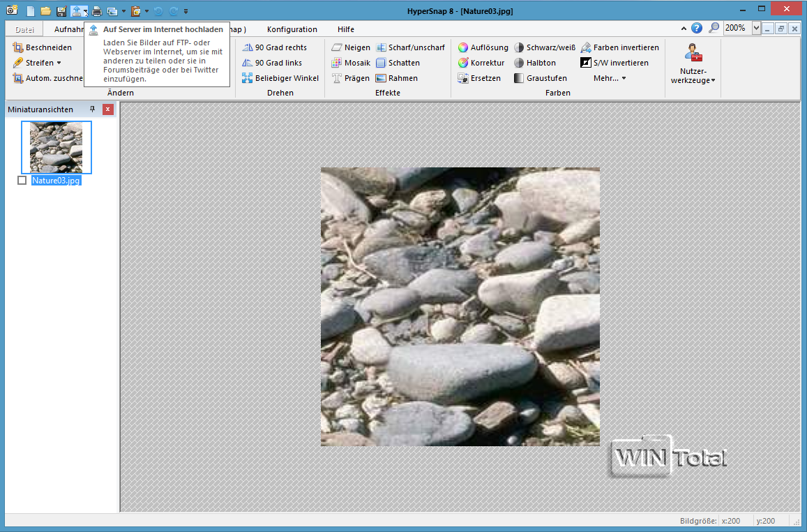Image resolution: width=807 pixels, height=532 pixels.
Task: Apply the Graustufen color conversion
Action: point(540,78)
